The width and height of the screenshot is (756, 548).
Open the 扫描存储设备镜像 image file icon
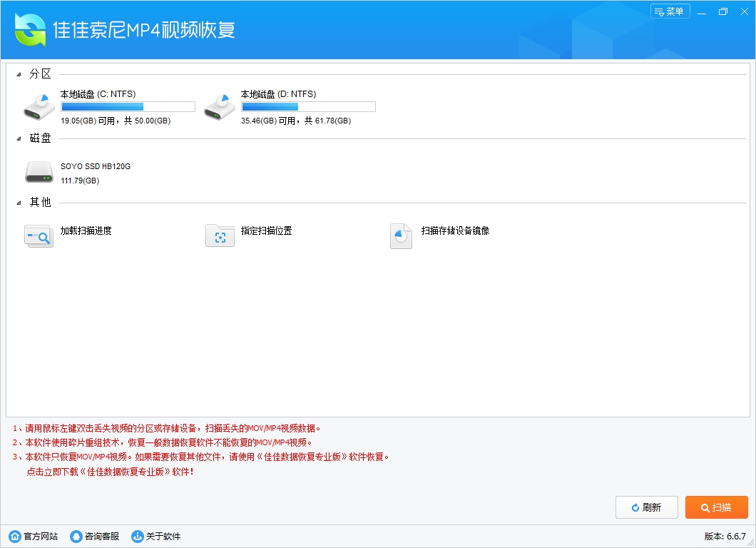pyautogui.click(x=401, y=236)
